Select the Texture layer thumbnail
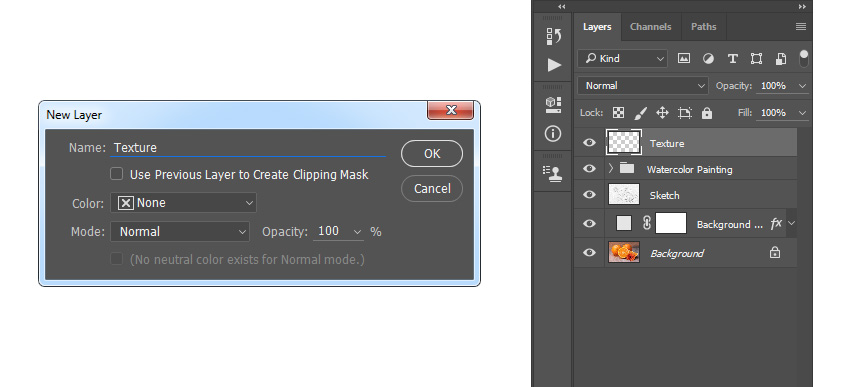The width and height of the screenshot is (850, 387). [x=624, y=143]
